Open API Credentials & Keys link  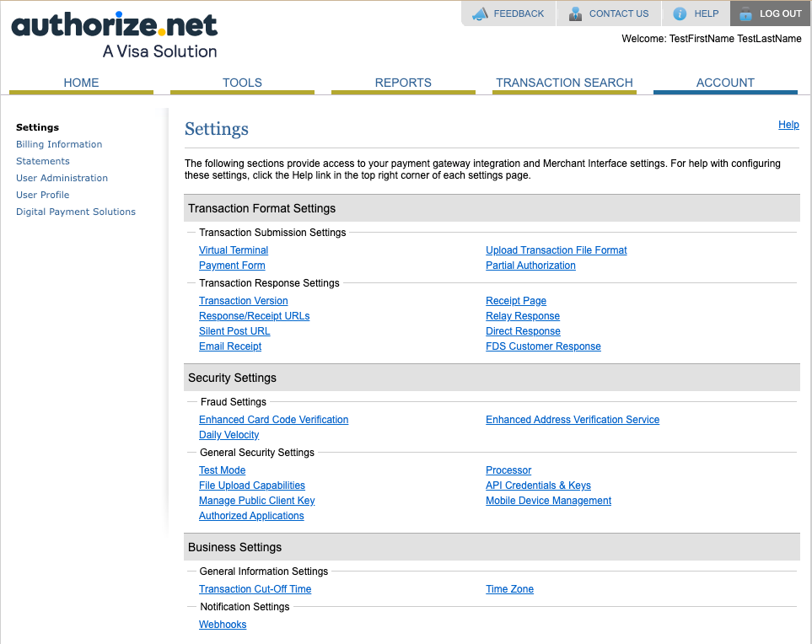point(538,486)
